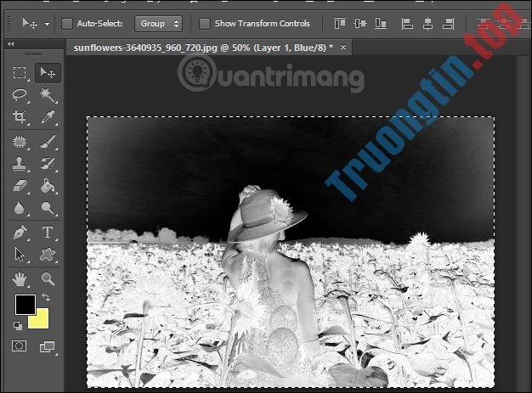Image resolution: width=532 pixels, height=393 pixels.
Task: Select the Eyedropper tool
Action: (48, 117)
